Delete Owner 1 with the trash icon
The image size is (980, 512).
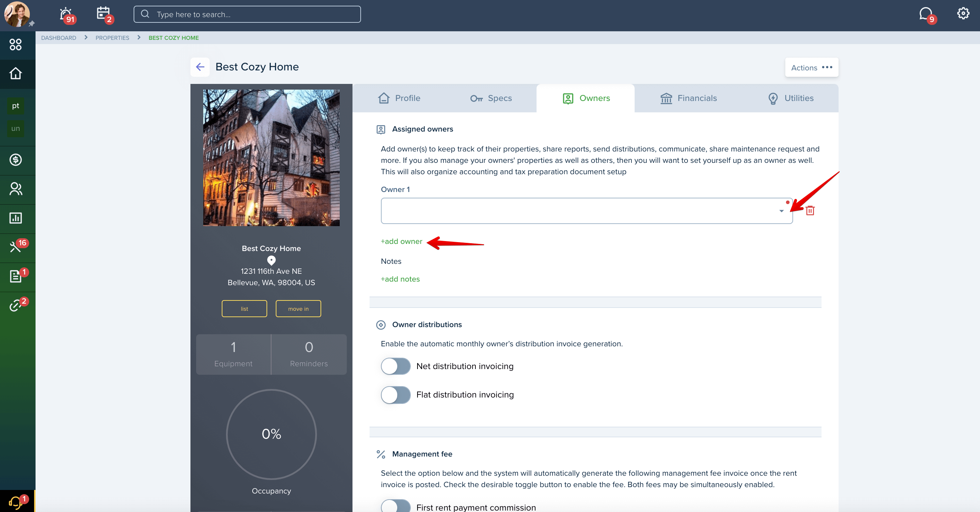pos(810,210)
